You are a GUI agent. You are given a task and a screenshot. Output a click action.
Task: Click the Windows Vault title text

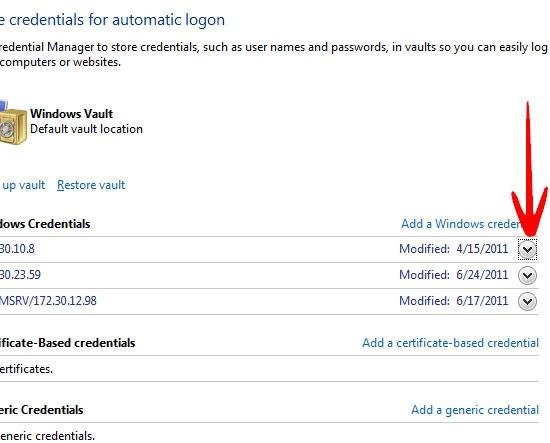[72, 114]
